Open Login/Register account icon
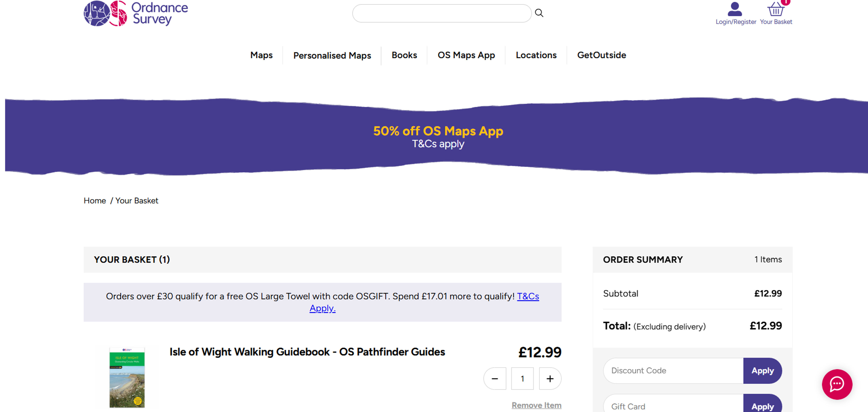 (736, 14)
